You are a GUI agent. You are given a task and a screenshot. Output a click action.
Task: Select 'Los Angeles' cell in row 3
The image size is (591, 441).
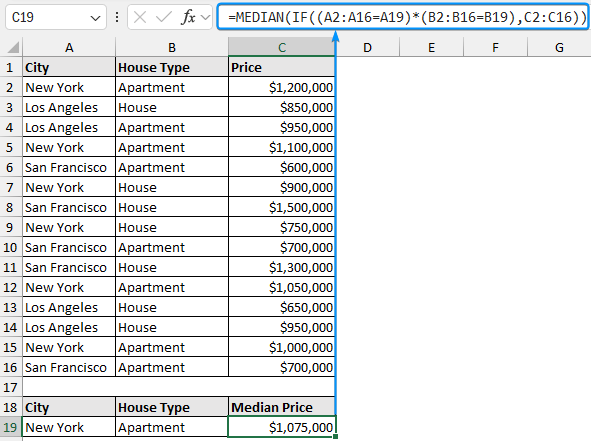[69, 107]
